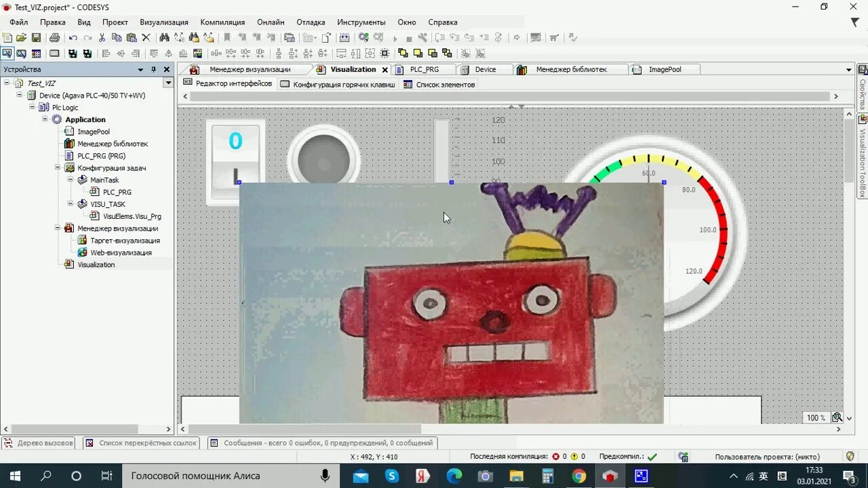Click the Align top icon
Screen dimensions: 868x488
(154, 54)
